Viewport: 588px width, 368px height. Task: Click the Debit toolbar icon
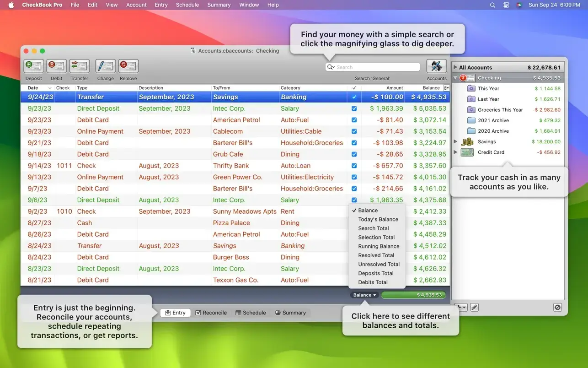(56, 66)
